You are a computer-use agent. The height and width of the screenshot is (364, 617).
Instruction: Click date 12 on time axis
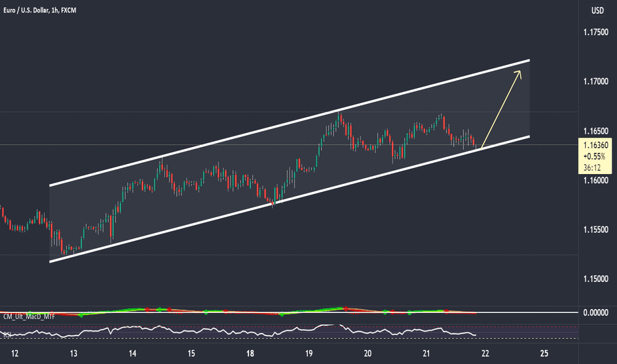point(15,353)
